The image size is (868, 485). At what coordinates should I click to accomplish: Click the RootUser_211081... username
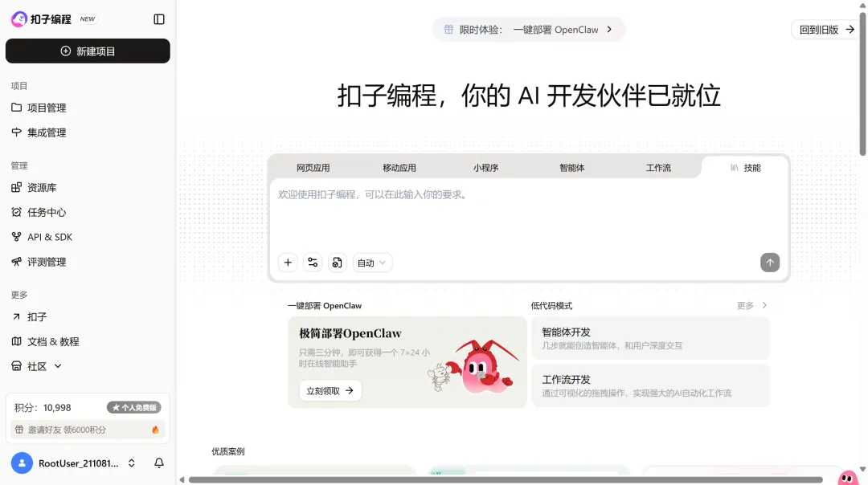pyautogui.click(x=79, y=463)
